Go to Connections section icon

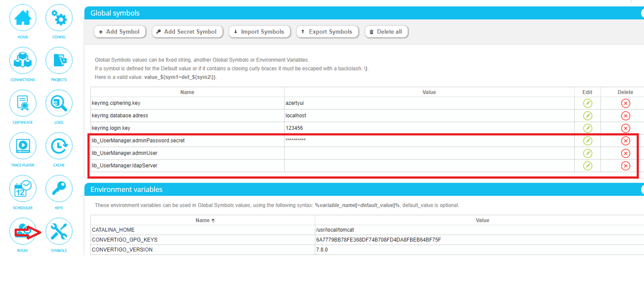[x=23, y=61]
